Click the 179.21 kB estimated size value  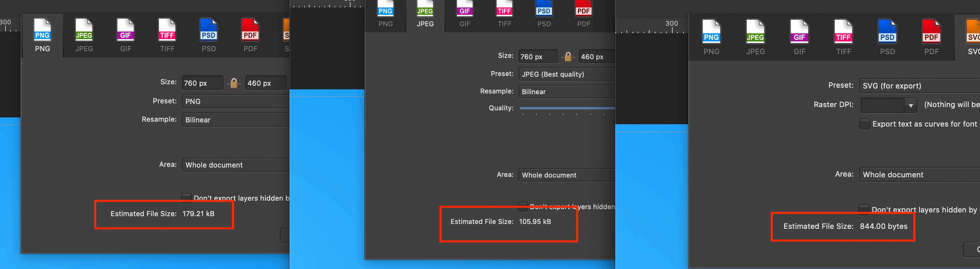[198, 214]
